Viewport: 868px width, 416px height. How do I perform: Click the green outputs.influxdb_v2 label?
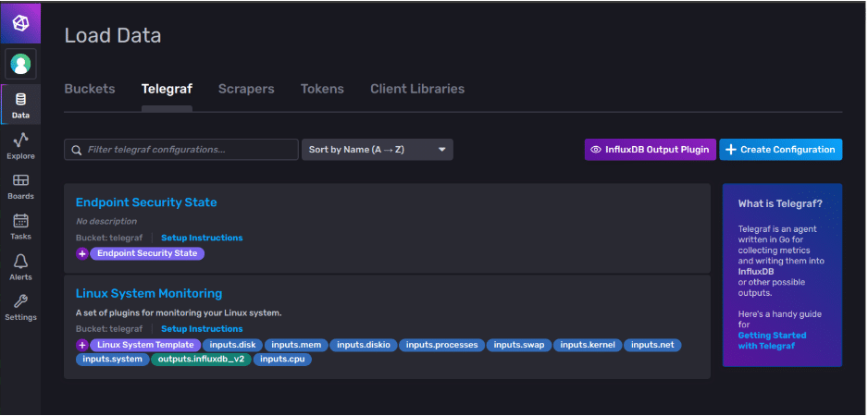201,360
